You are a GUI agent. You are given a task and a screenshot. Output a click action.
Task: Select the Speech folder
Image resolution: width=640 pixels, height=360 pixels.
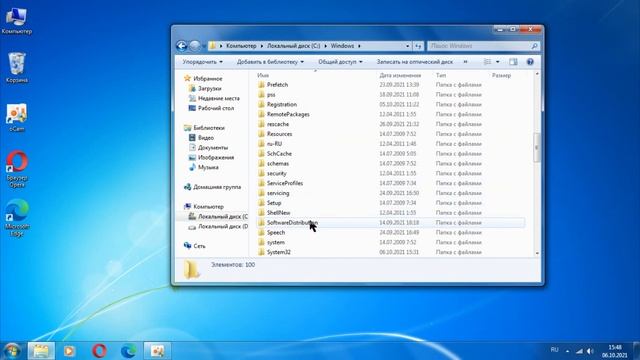(276, 232)
